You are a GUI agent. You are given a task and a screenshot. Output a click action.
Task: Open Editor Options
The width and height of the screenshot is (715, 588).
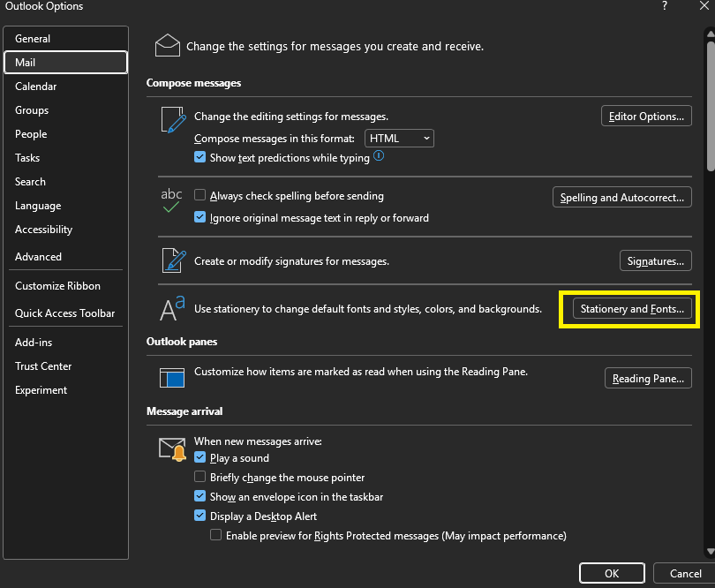pos(646,116)
